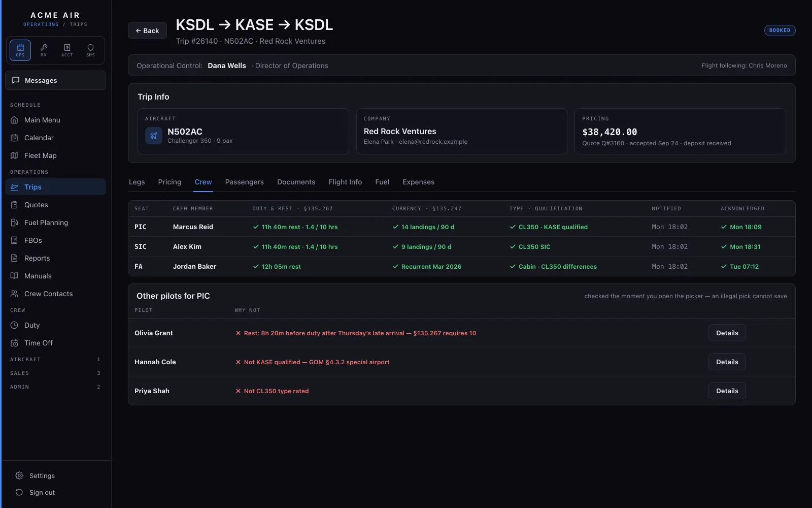Click crew member Jordan Baker
Screen dimensions: 812x508
coord(194,266)
